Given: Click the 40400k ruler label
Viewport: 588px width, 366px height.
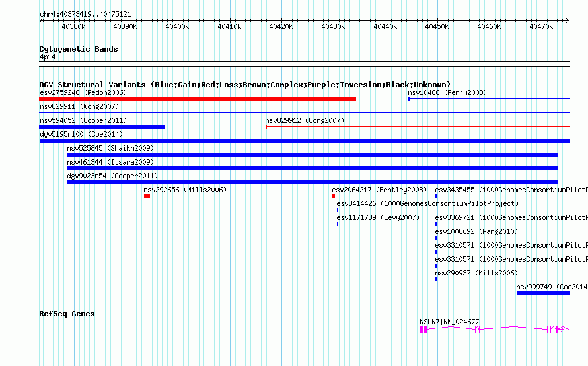Looking at the screenshot, I should click(177, 26).
